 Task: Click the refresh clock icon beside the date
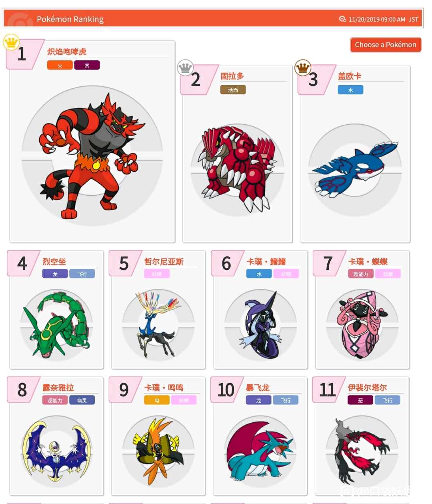(x=342, y=19)
